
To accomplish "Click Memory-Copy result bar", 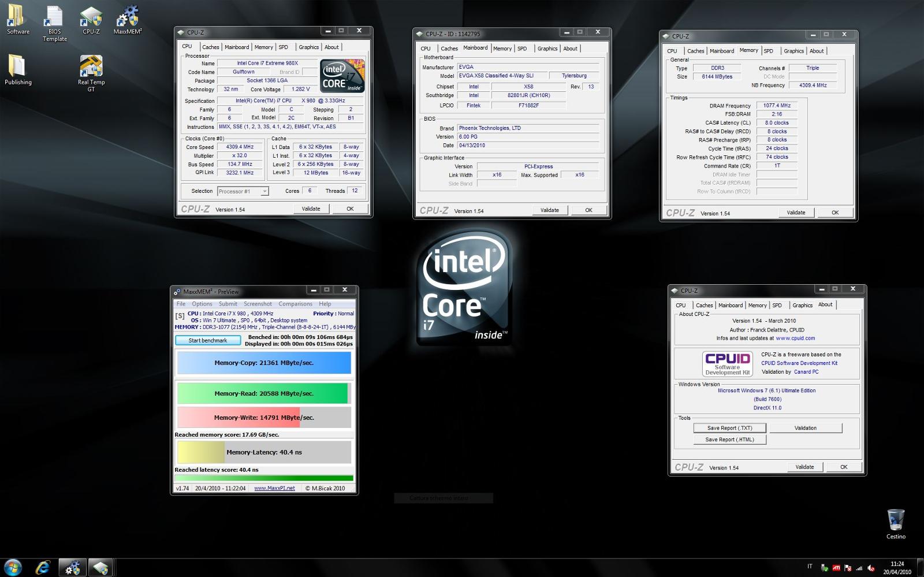I will [x=264, y=363].
